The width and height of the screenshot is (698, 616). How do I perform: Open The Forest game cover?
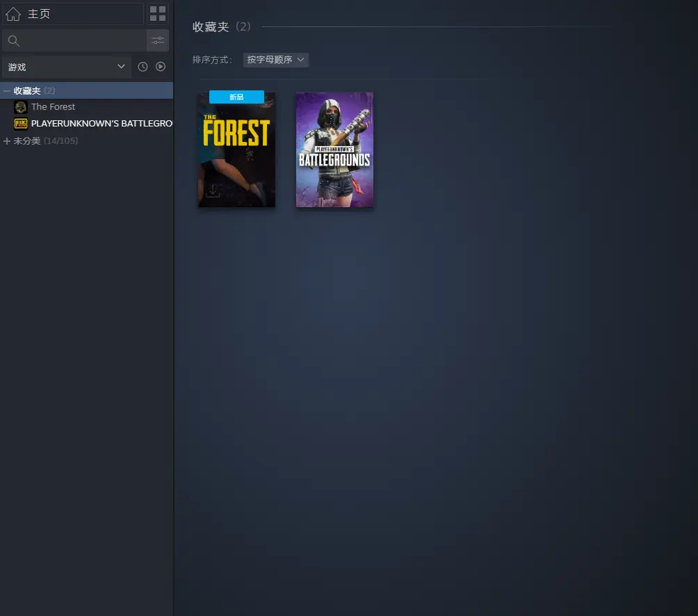point(236,150)
